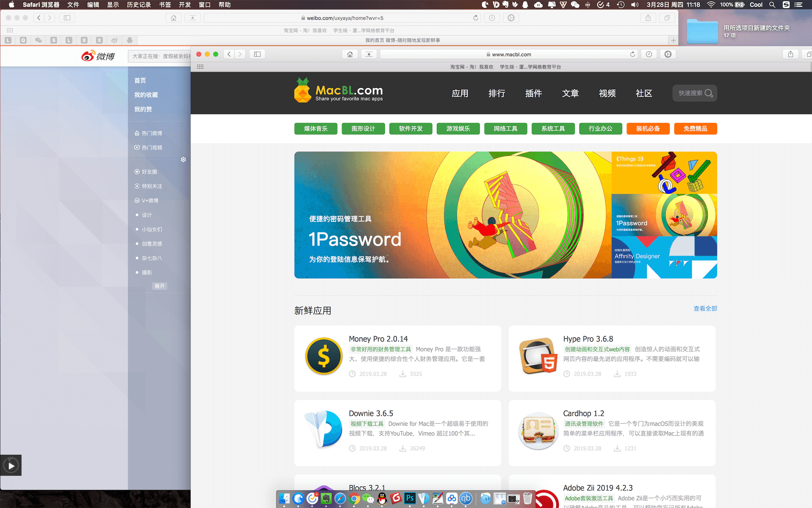Image resolution: width=812 pixels, height=508 pixels.
Task: Click the weibo.com address bar in back window
Action: [x=343, y=18]
